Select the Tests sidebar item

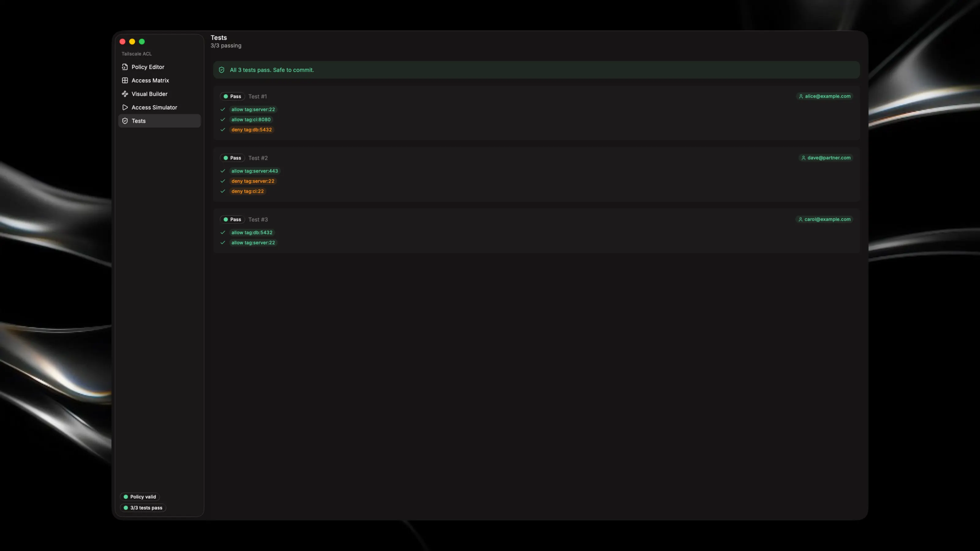click(x=159, y=121)
